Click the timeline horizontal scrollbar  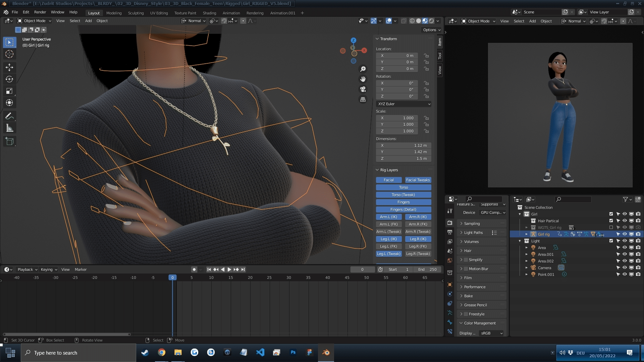point(66,334)
